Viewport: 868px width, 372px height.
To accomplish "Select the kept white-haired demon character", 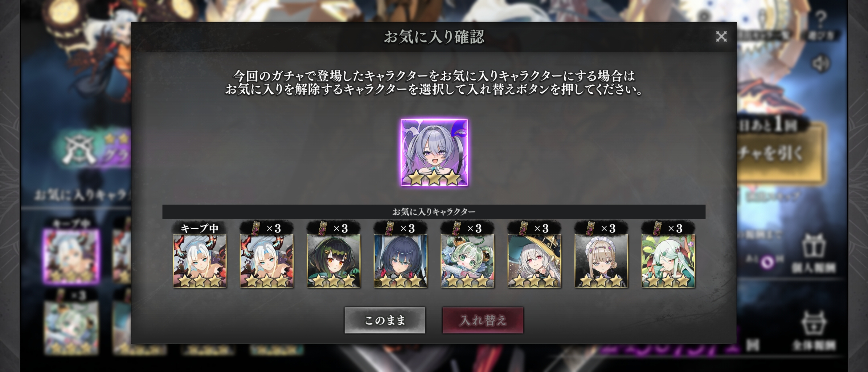I will pyautogui.click(x=200, y=261).
